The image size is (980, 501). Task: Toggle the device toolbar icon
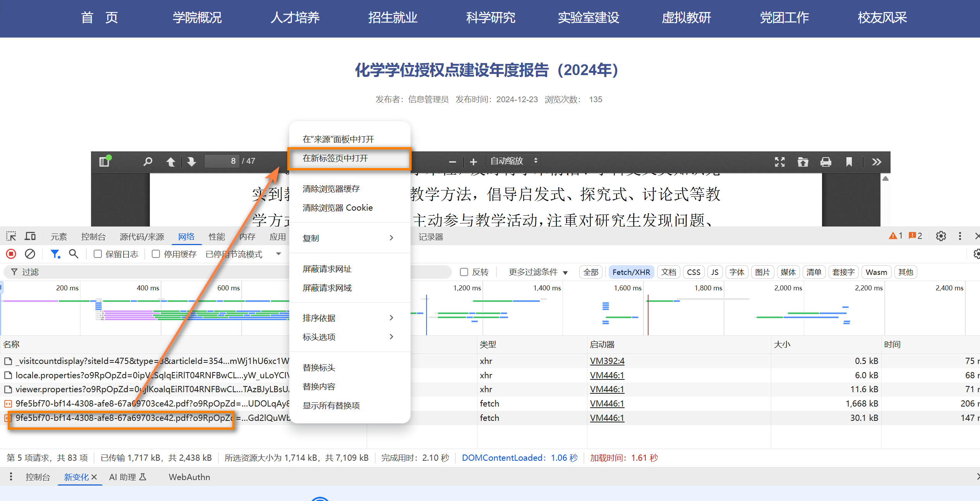coord(30,236)
